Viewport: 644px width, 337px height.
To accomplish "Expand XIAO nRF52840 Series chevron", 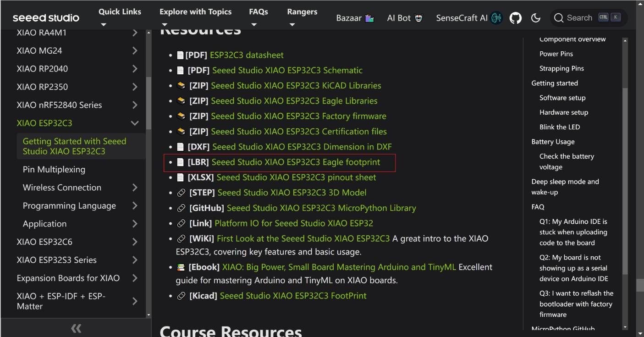I will [135, 105].
